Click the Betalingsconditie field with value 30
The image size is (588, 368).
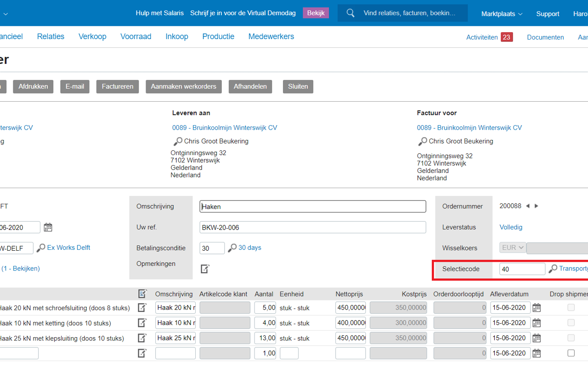(x=212, y=248)
